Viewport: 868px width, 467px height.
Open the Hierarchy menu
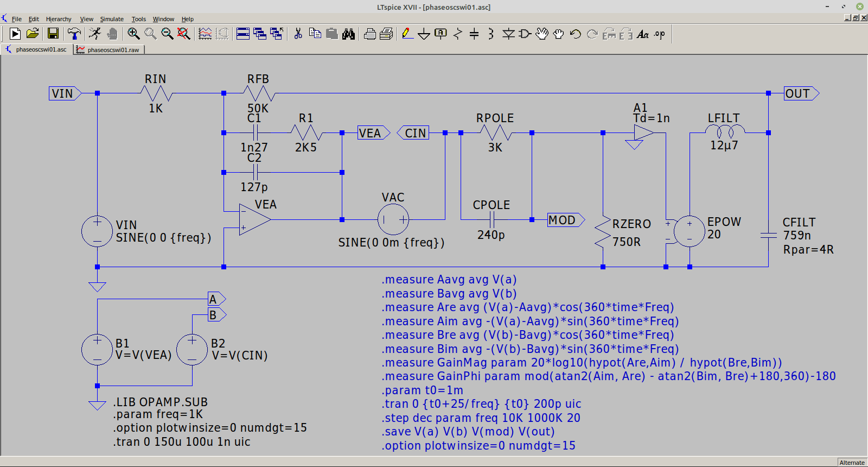pos(59,19)
